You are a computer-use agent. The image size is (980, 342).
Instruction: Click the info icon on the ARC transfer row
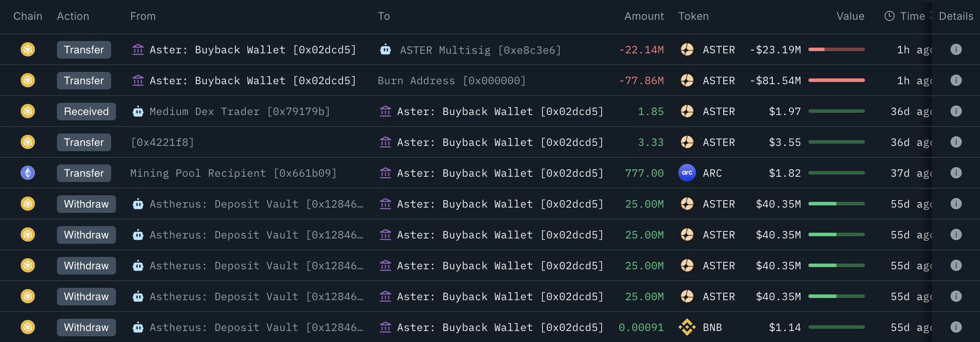coord(956,173)
